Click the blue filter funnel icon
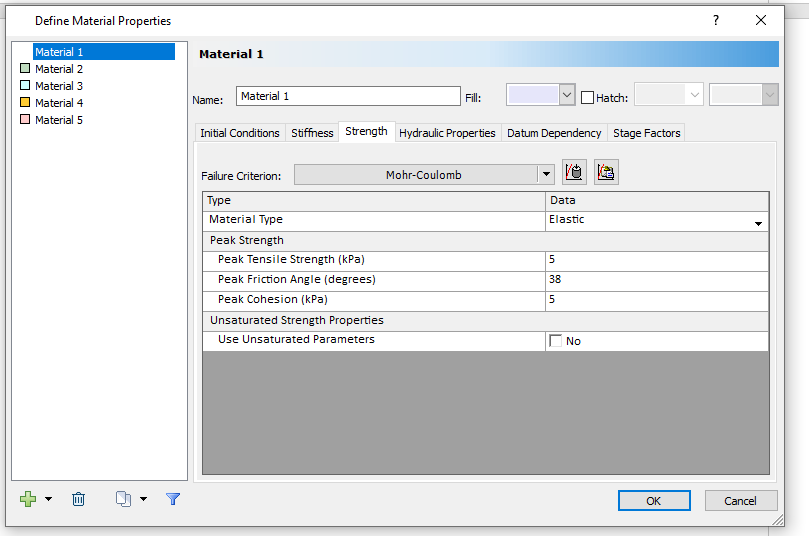This screenshot has width=809, height=536. [x=173, y=499]
